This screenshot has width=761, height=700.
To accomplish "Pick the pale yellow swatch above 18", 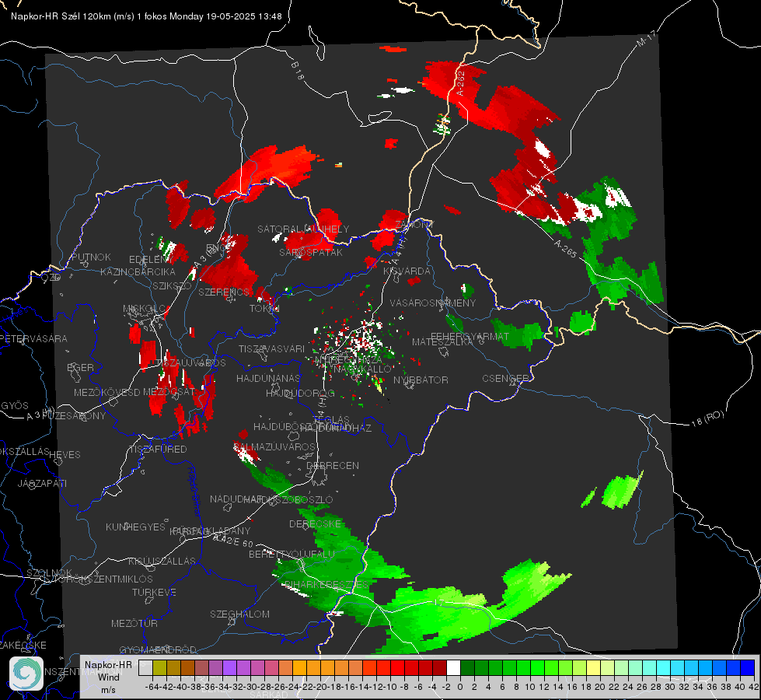I will (x=594, y=667).
